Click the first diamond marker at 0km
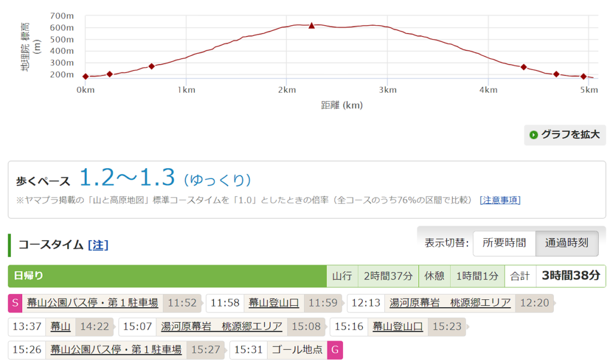This screenshot has width=613, height=364. [86, 77]
